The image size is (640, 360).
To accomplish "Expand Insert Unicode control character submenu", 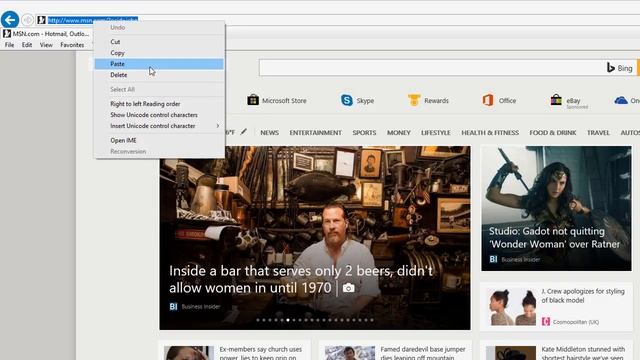I will 159,126.
